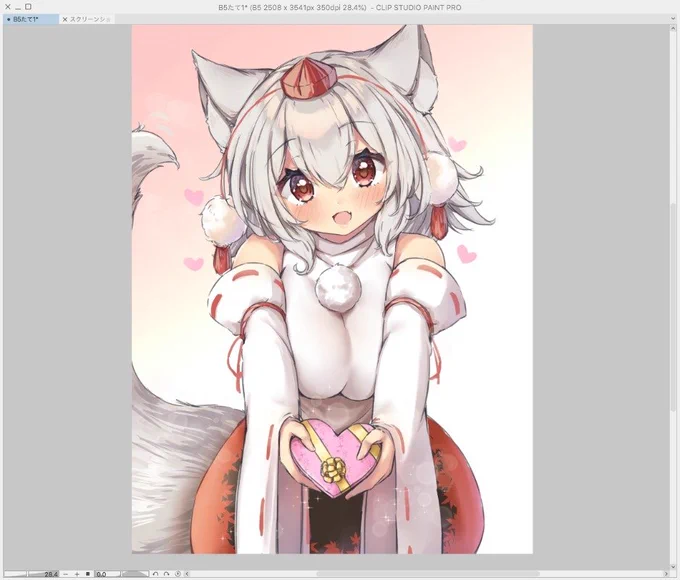Click the heart-shaped chocolate box on the canvas
The height and width of the screenshot is (580, 680).
pos(334,457)
